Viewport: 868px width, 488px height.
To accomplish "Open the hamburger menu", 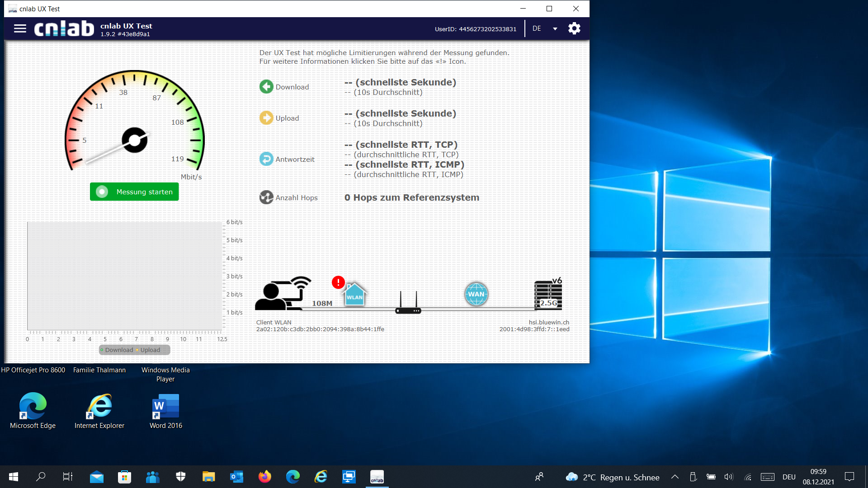I will (20, 28).
